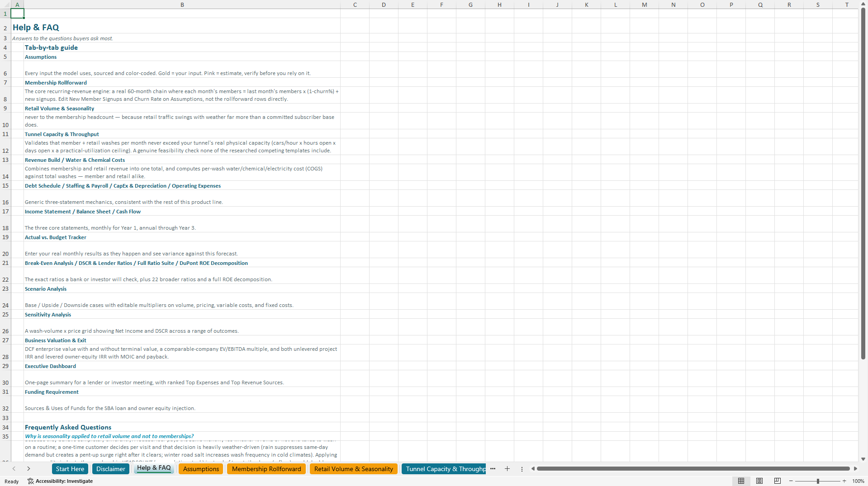The height and width of the screenshot is (486, 868).
Task: Go to Membership Rollforward sheet tab
Action: pos(266,469)
